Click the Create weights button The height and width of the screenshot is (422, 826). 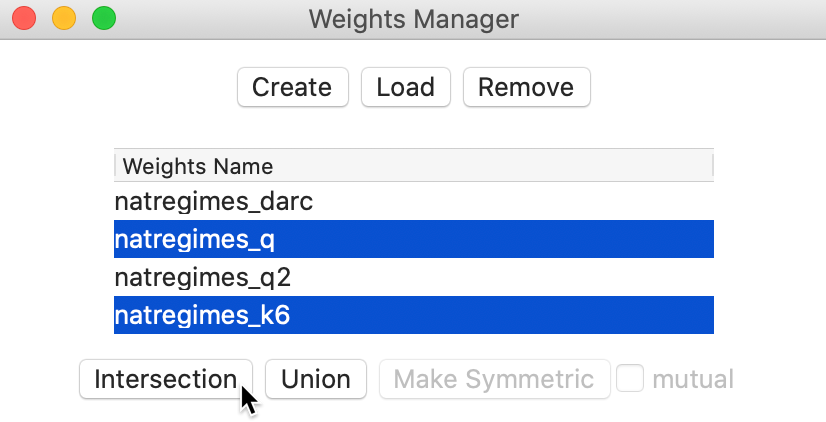point(292,87)
